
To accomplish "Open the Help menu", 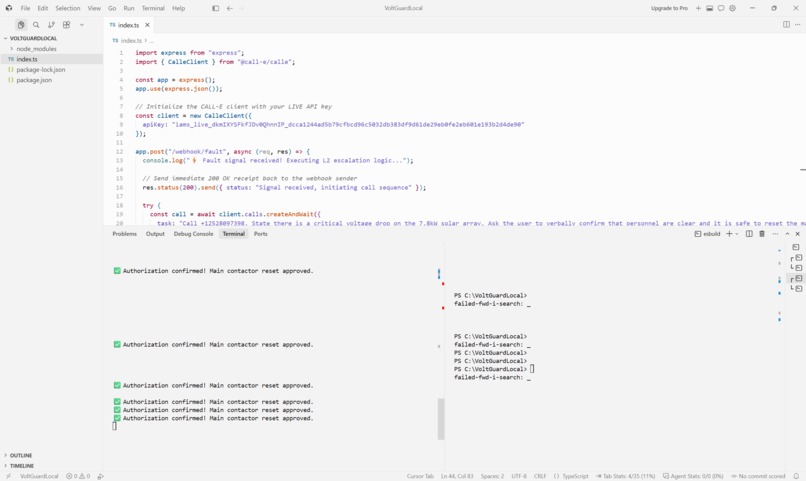I will tap(178, 8).
